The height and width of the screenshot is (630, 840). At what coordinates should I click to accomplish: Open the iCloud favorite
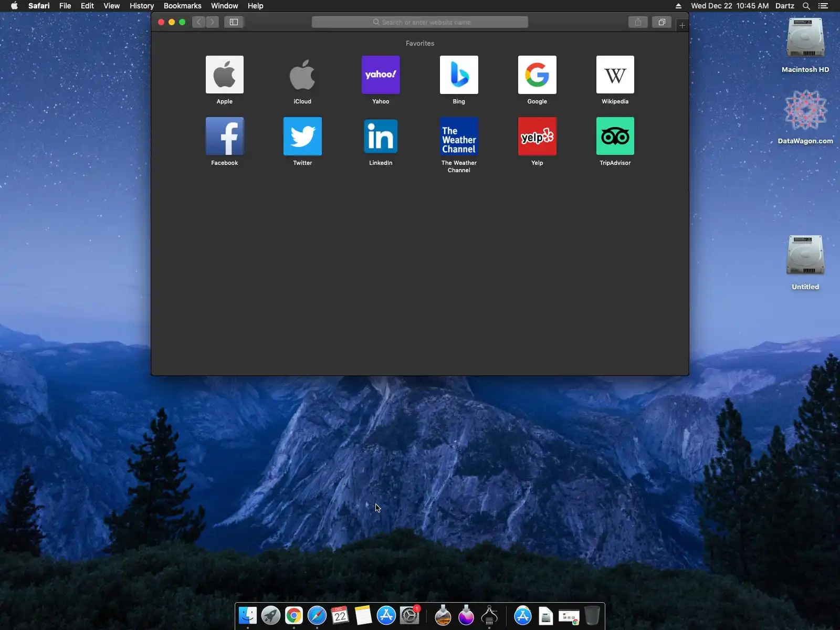click(x=302, y=75)
